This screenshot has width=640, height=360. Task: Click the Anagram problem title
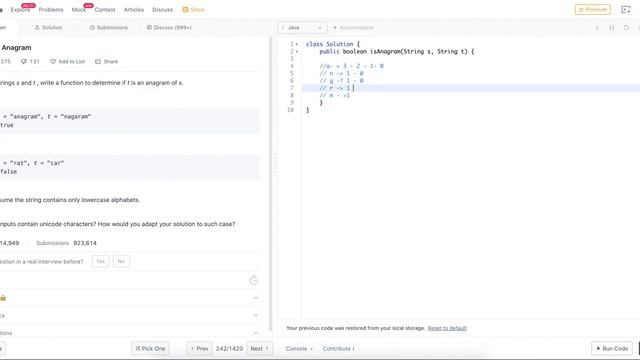[x=16, y=47]
